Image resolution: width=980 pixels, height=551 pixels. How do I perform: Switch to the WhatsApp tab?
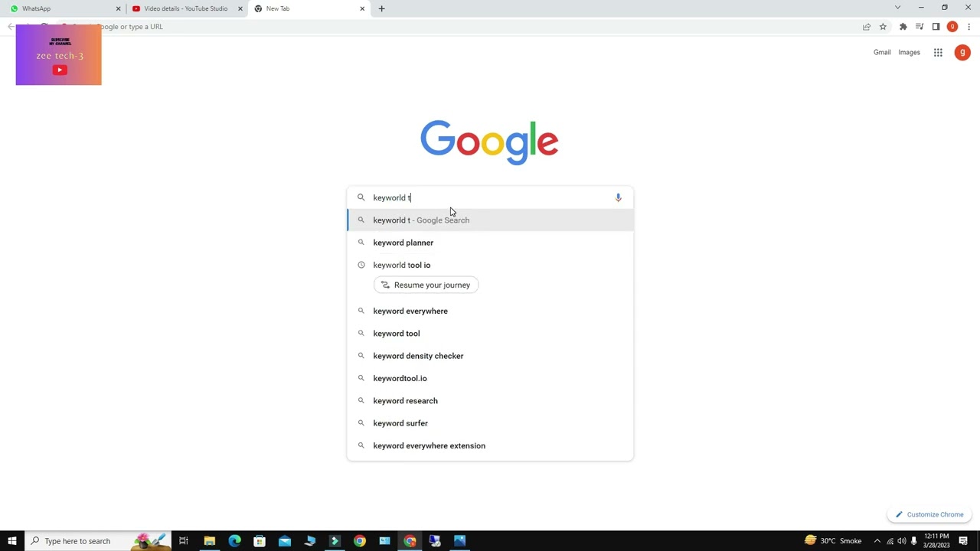coord(64,8)
